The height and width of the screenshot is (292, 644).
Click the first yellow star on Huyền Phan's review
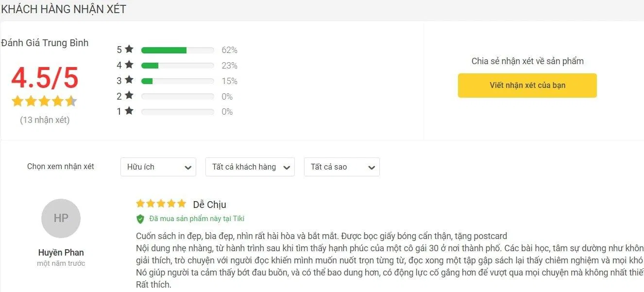[x=140, y=203]
